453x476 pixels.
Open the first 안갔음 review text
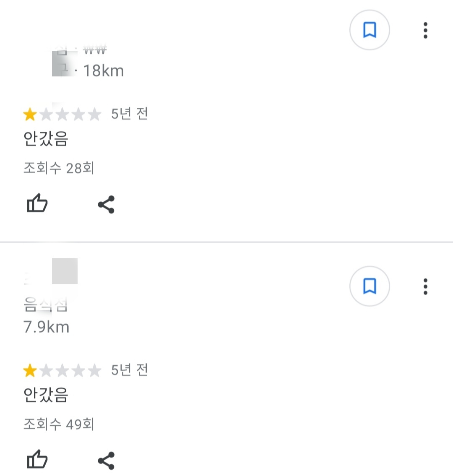46,139
